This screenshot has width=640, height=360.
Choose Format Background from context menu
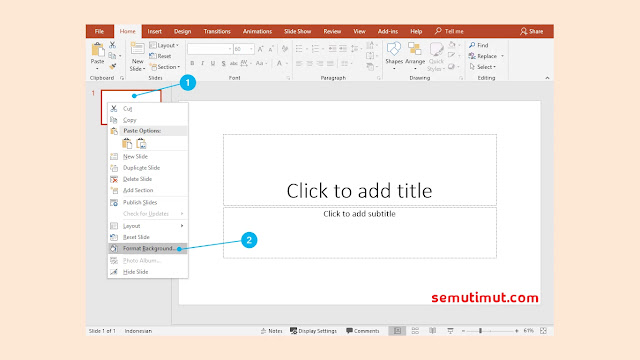(x=148, y=249)
